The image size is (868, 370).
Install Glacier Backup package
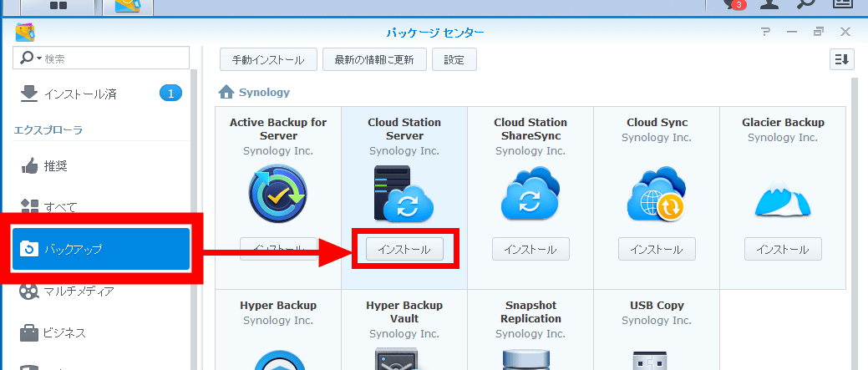click(783, 250)
